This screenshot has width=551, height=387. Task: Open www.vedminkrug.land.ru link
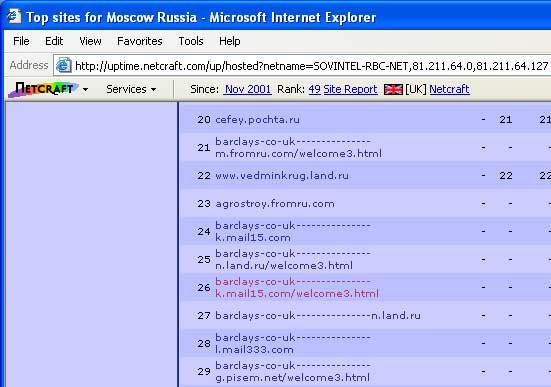click(282, 175)
